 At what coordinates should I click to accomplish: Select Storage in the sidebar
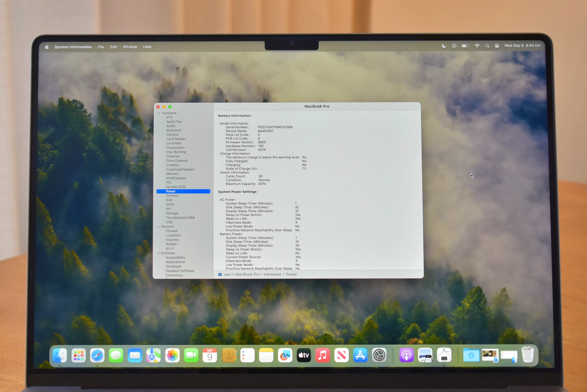(x=172, y=213)
